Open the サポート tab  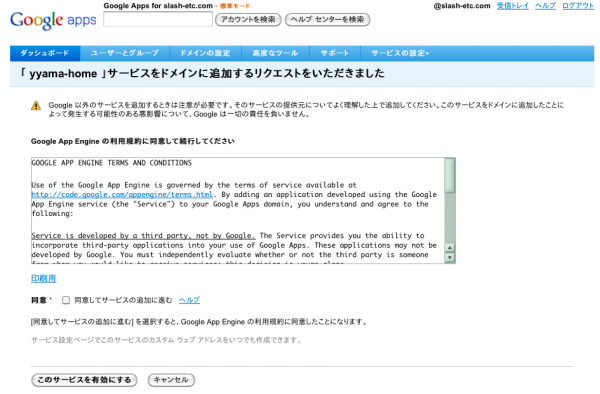pos(335,53)
